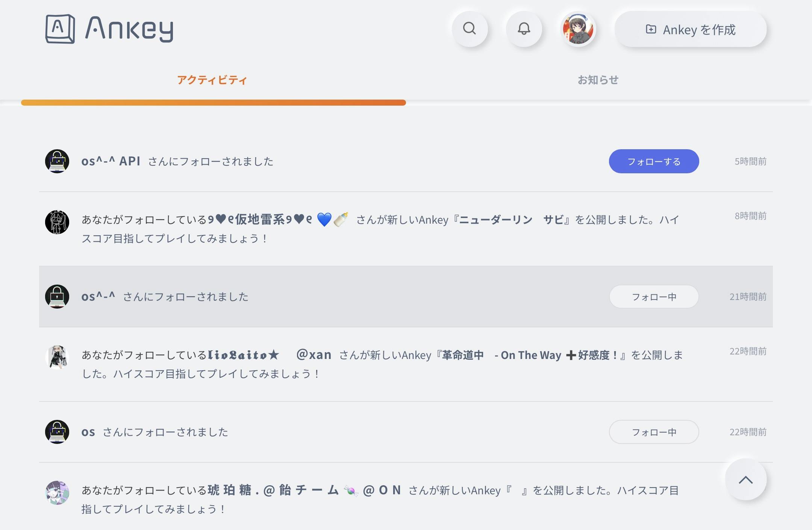Click os^-^ API user avatar
The image size is (812, 530).
pos(57,161)
